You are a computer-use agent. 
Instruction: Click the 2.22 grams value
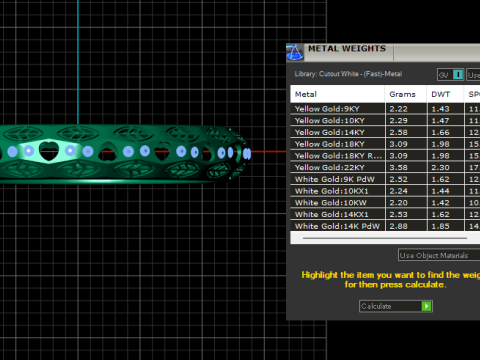click(x=398, y=109)
